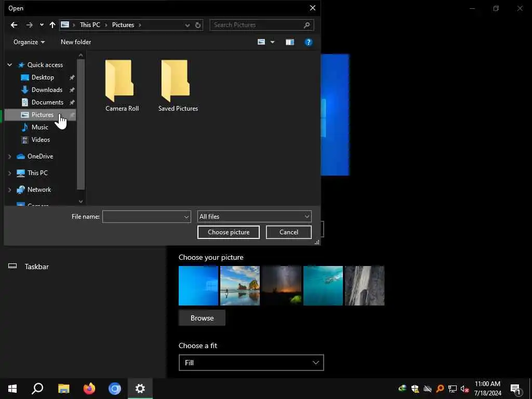Image resolution: width=532 pixels, height=399 pixels.
Task: Click navigation pane scroll down arrow
Action: 81,201
